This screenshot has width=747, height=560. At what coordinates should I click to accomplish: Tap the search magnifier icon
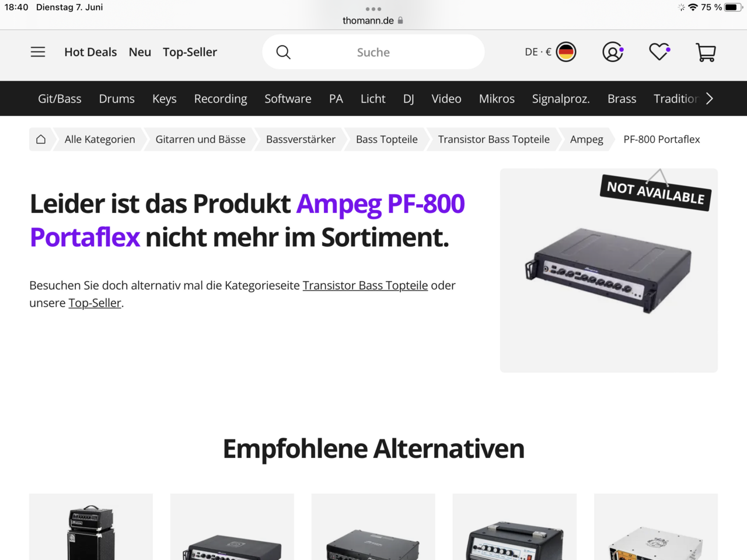pyautogui.click(x=284, y=52)
